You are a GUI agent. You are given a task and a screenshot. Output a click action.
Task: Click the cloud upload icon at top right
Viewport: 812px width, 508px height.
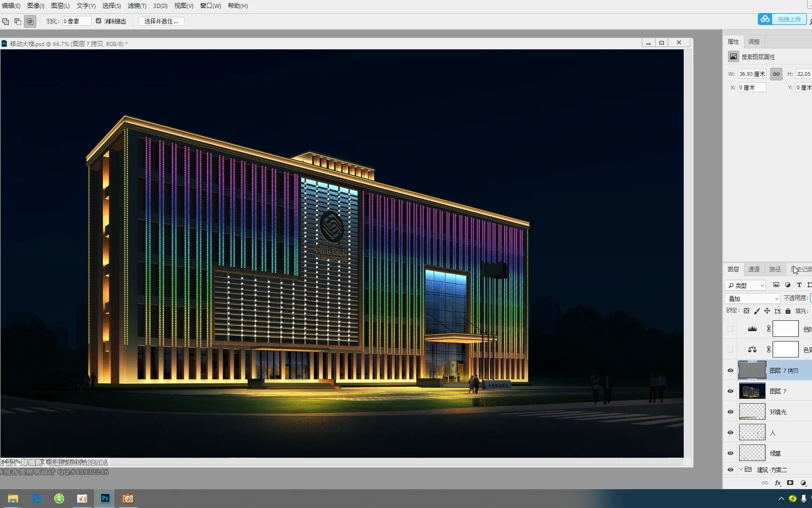coord(765,19)
